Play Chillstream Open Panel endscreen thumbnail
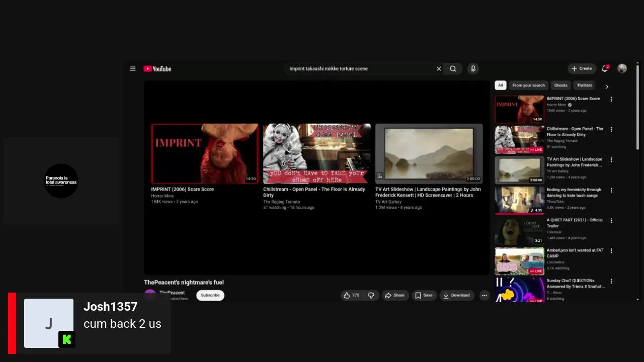The height and width of the screenshot is (362, 644). [x=317, y=154]
